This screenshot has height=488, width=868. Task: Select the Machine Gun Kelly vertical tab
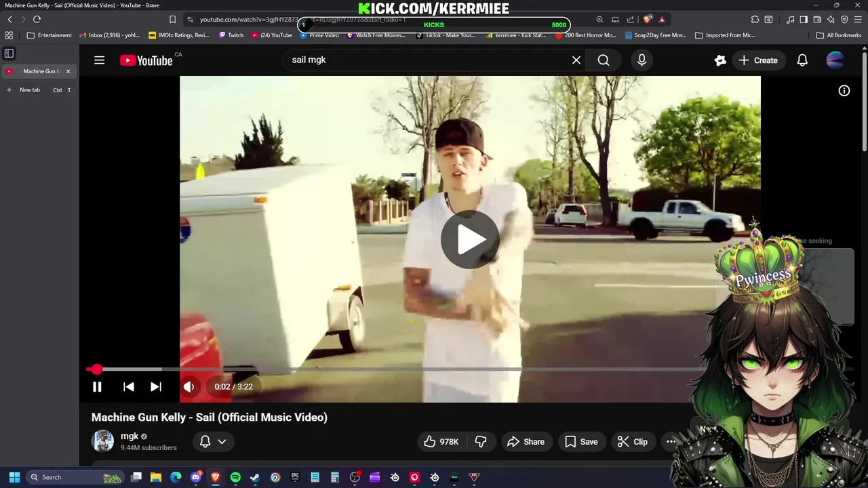point(39,71)
